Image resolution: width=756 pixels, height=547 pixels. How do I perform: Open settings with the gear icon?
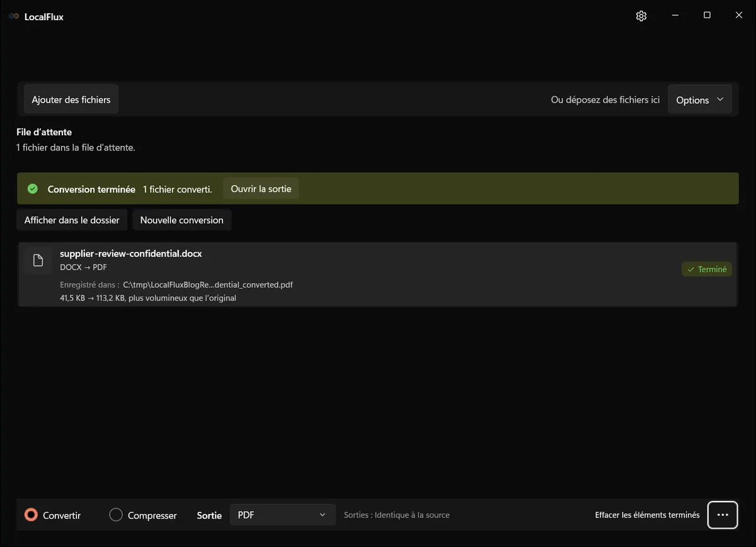point(641,16)
